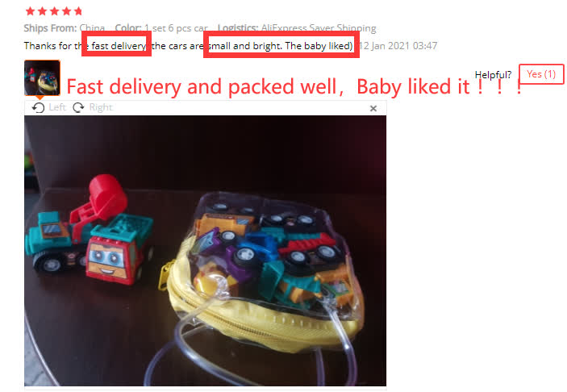Click the 'Ships From' label

pyautogui.click(x=50, y=28)
